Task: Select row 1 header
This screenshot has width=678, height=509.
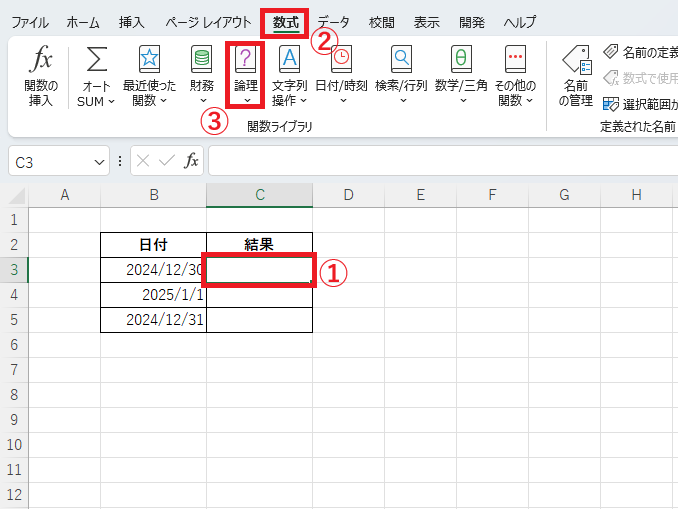Action: [14, 220]
